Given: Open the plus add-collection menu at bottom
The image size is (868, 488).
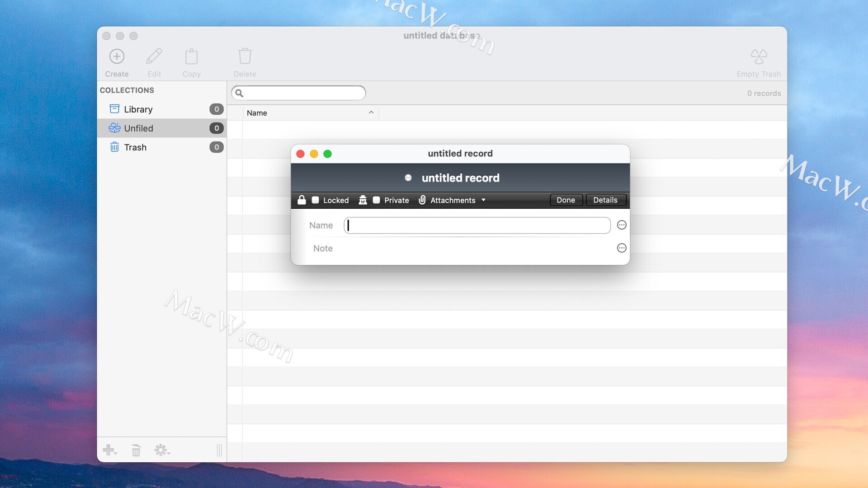Looking at the screenshot, I should click(x=109, y=450).
